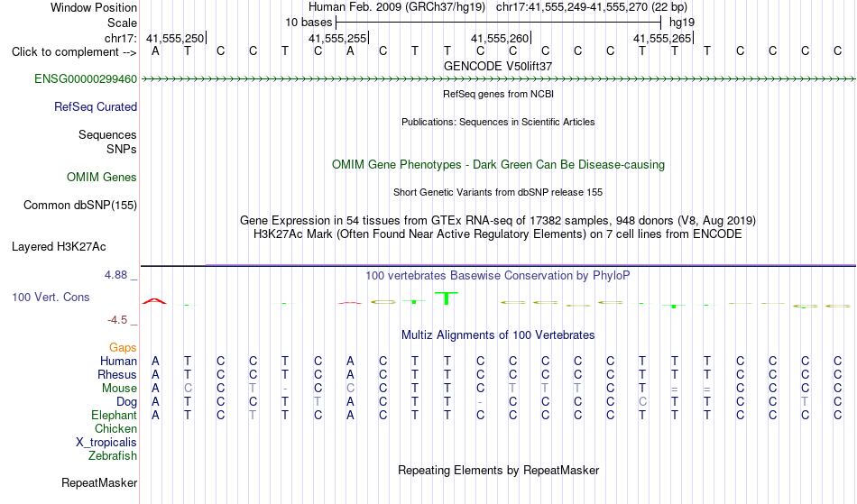
Task: Click the 100 Vert. Cons label
Action: [x=51, y=297]
